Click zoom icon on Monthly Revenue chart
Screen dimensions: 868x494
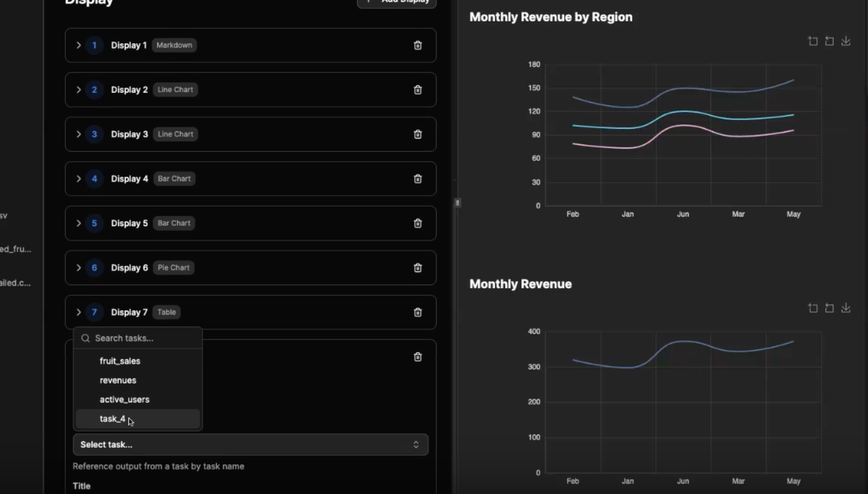[813, 308]
